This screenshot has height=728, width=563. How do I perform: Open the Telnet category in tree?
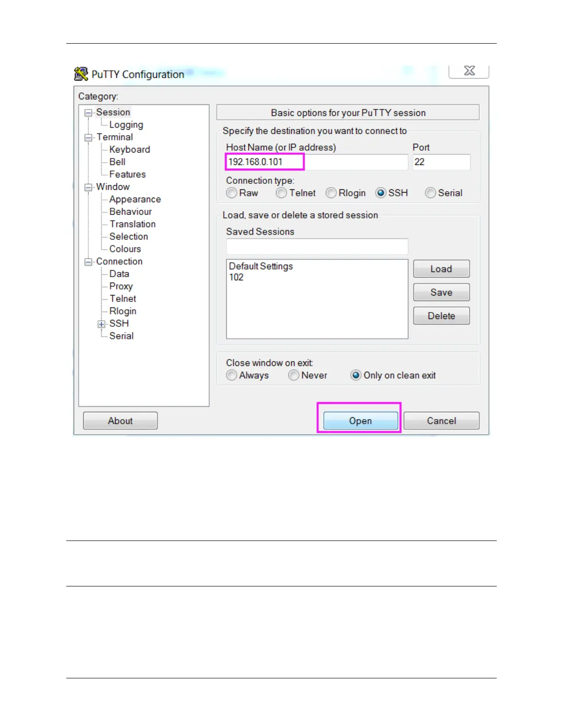tap(123, 298)
